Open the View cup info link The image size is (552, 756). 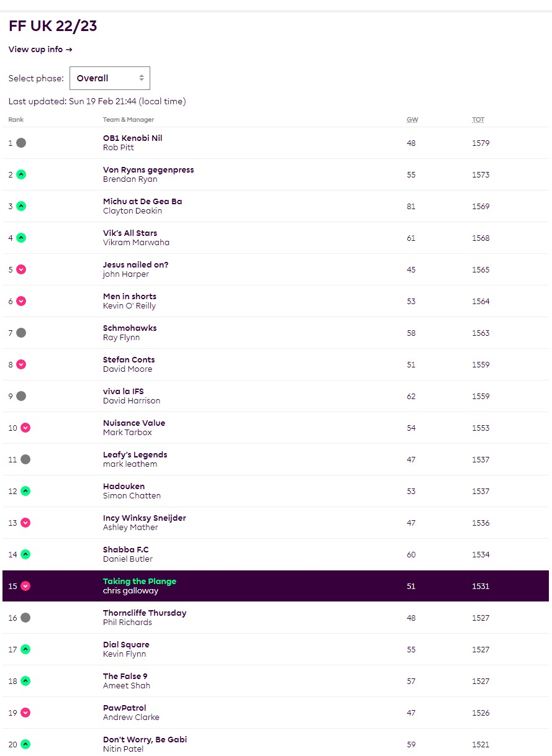(x=40, y=50)
